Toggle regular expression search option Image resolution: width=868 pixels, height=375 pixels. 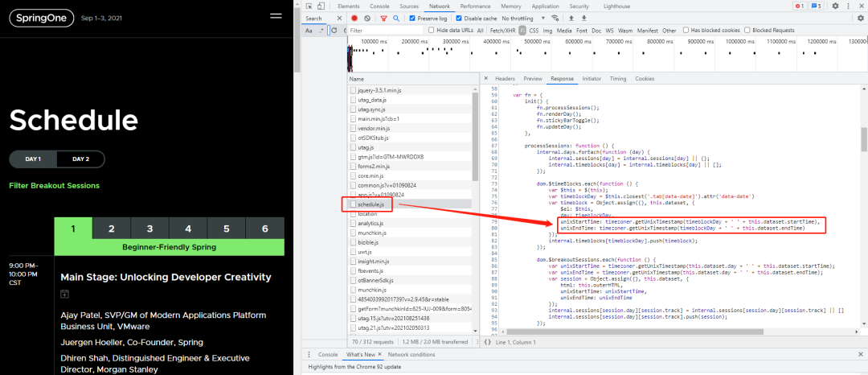pyautogui.click(x=321, y=31)
